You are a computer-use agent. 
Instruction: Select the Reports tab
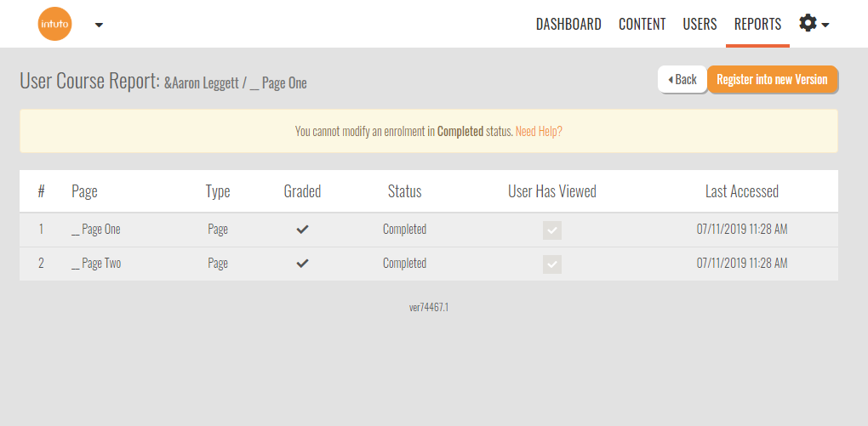pyautogui.click(x=757, y=24)
